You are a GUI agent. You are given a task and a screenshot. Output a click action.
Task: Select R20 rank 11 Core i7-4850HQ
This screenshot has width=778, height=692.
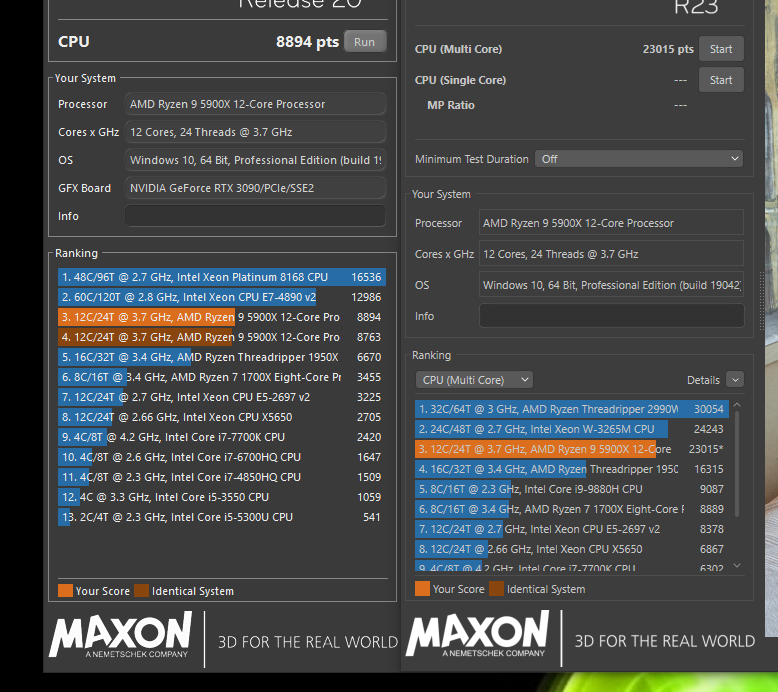pos(222,477)
